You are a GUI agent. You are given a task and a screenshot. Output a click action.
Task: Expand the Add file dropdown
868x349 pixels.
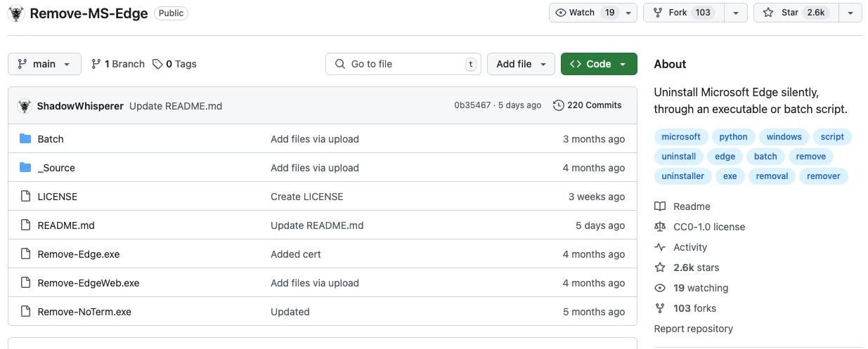click(521, 64)
